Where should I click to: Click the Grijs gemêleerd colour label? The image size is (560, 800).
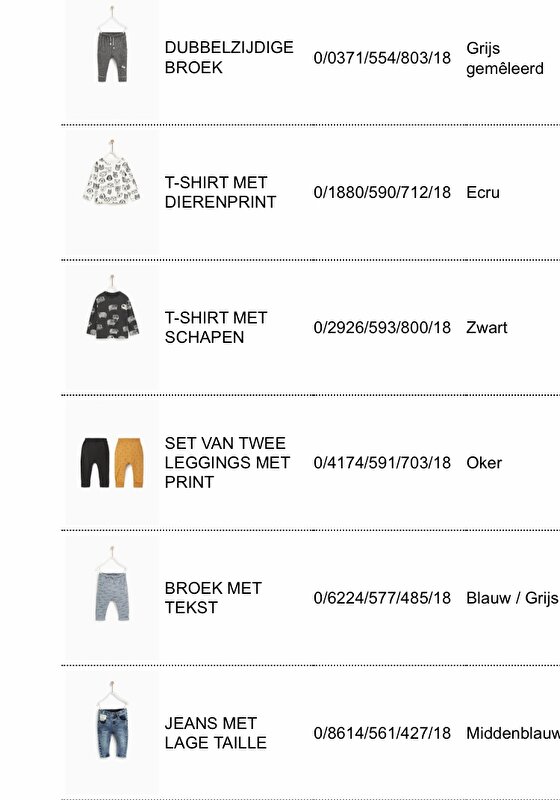click(504, 58)
